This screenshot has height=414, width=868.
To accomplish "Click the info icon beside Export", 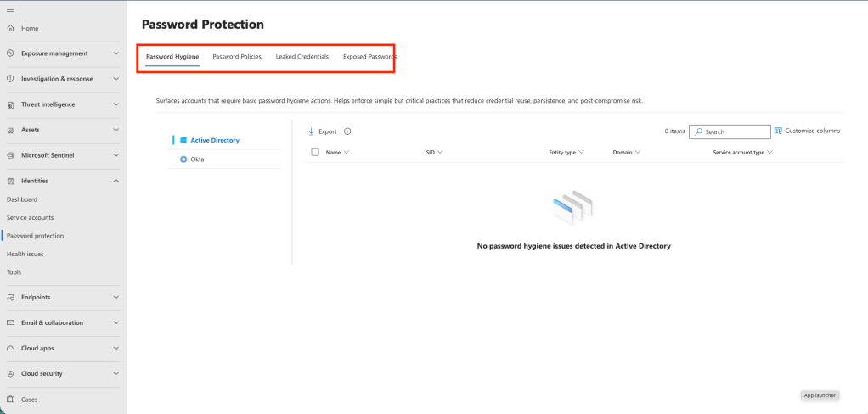I will (347, 131).
